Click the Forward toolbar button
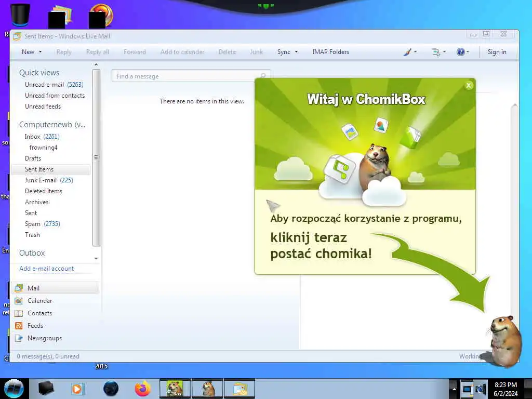Screen dimensions: 532x399 (135, 52)
